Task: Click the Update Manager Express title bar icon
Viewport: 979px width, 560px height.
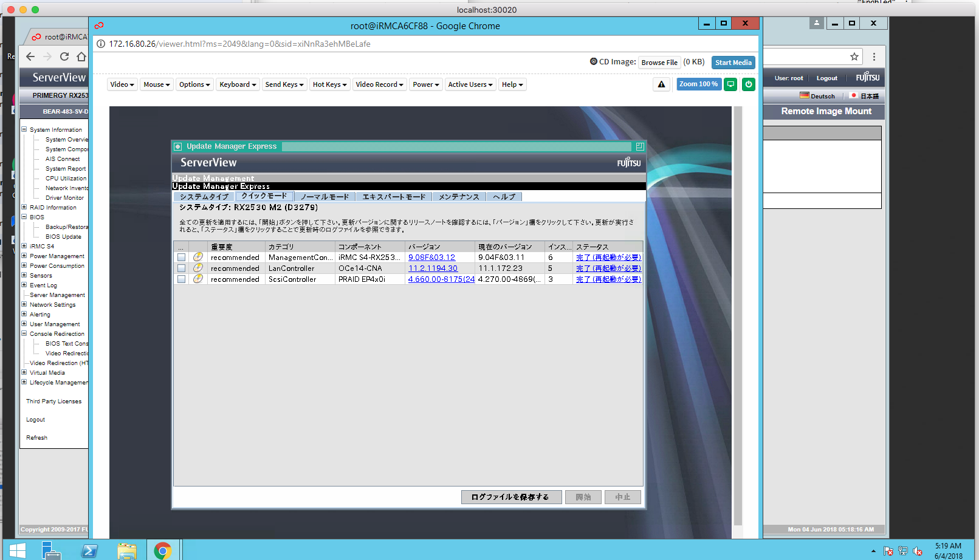Action: click(x=178, y=146)
